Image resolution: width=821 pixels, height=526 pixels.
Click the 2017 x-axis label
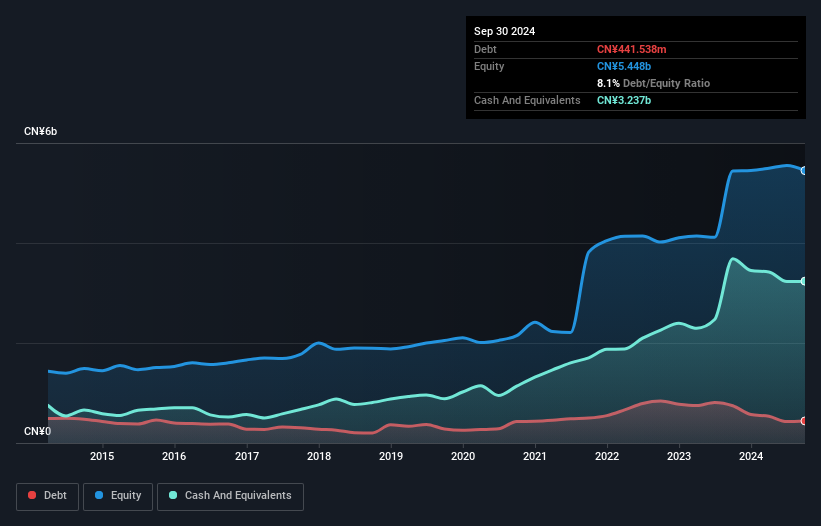pyautogui.click(x=247, y=456)
